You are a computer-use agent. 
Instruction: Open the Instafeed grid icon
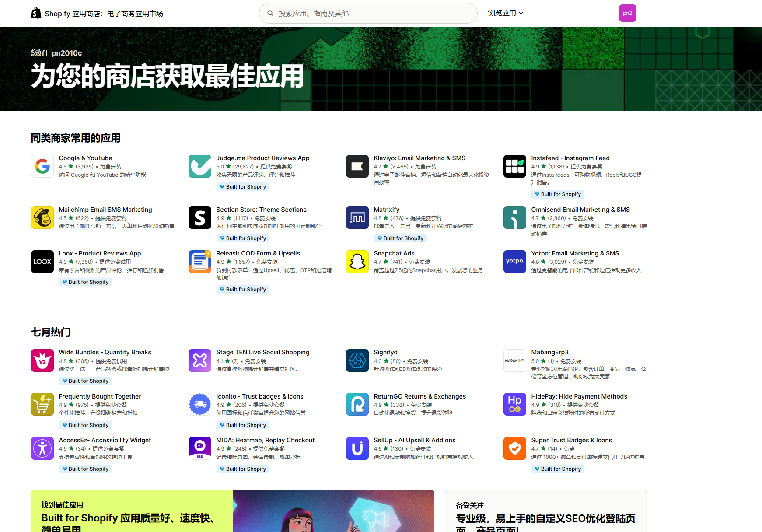(x=515, y=166)
